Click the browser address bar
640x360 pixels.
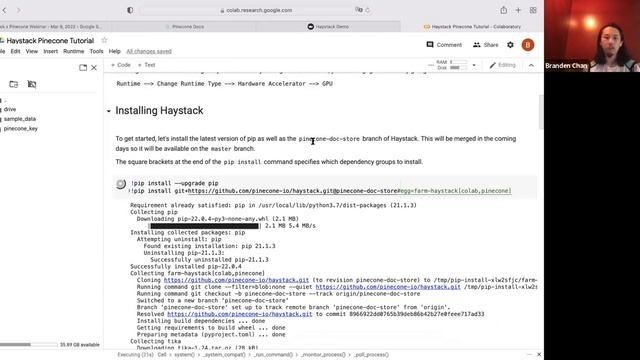pyautogui.click(x=256, y=10)
